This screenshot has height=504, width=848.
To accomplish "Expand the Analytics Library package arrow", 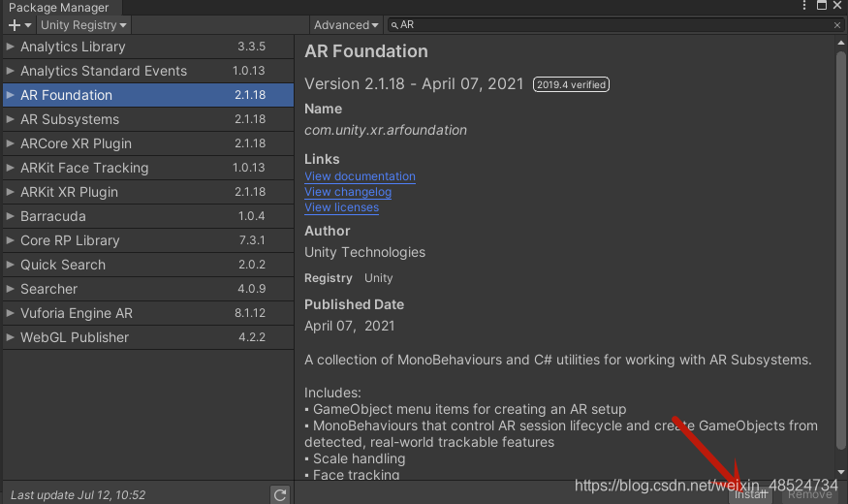I will (10, 47).
